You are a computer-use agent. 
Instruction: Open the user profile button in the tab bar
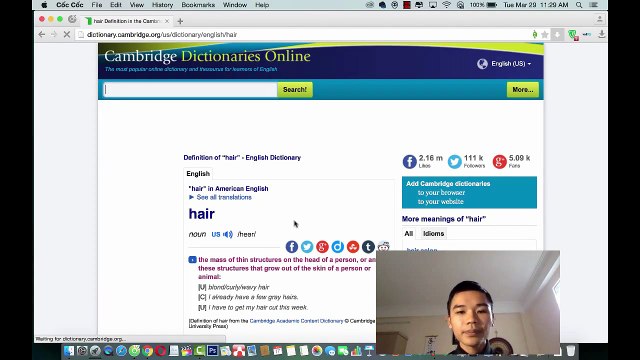click(600, 19)
